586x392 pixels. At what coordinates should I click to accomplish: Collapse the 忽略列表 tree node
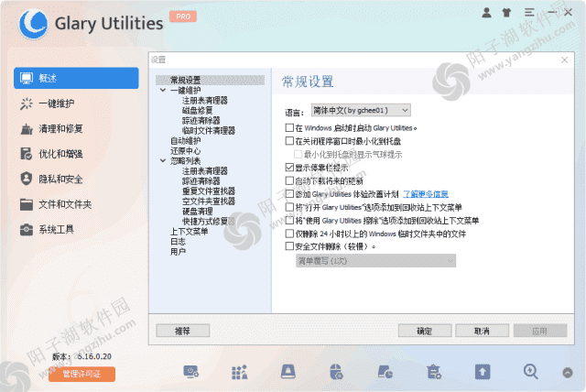coord(163,160)
